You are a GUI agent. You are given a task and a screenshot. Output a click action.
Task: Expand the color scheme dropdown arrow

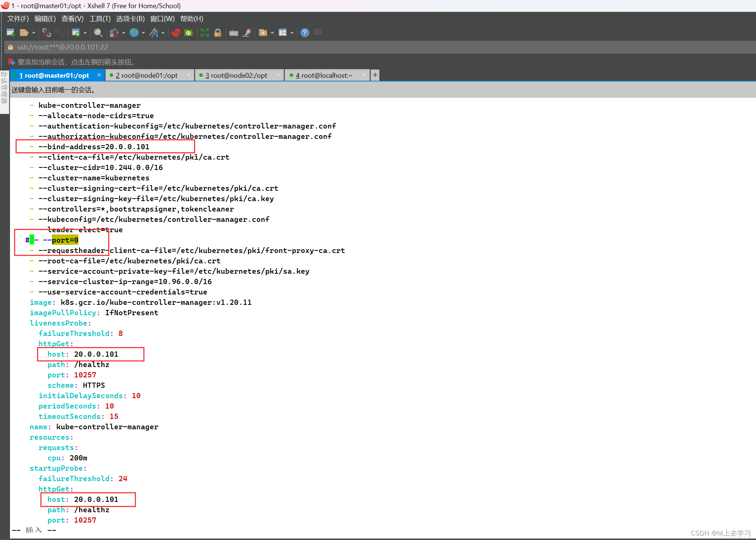pyautogui.click(x=124, y=33)
